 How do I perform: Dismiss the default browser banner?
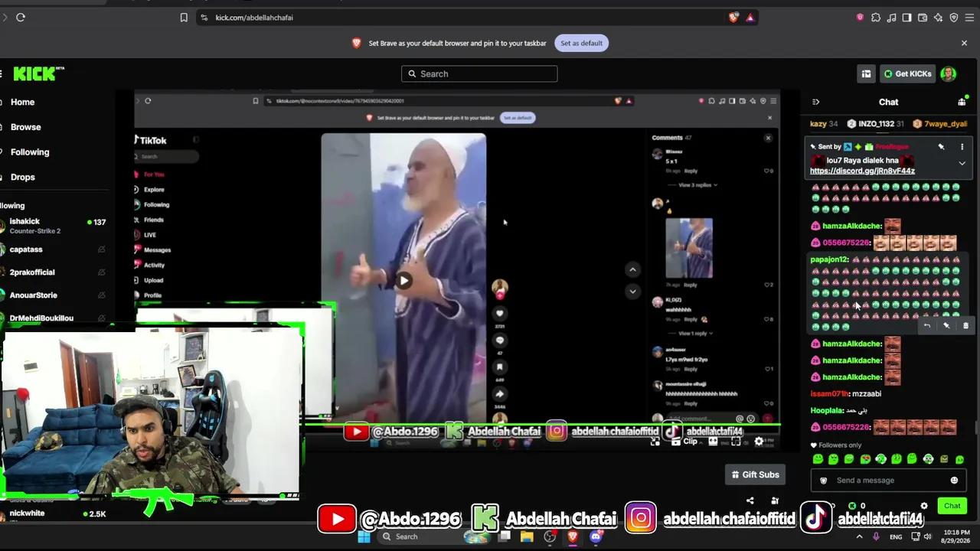(964, 43)
